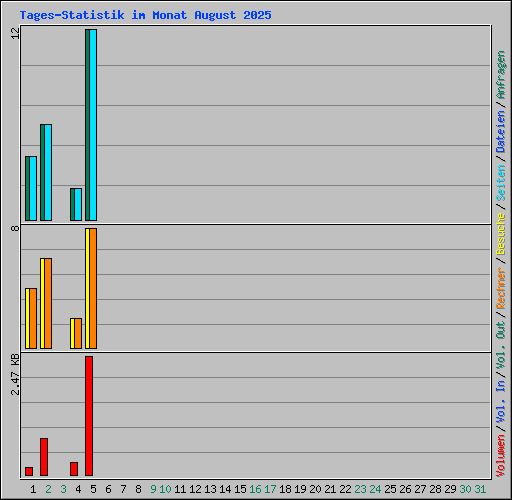Screen dimensions: 512x500
Task: Select the red Volumen bar for day 4
Action: [x=74, y=469]
